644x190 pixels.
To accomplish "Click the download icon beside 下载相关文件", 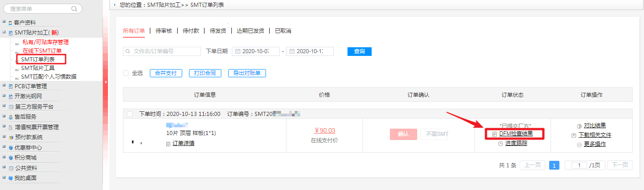I will click(573, 135).
